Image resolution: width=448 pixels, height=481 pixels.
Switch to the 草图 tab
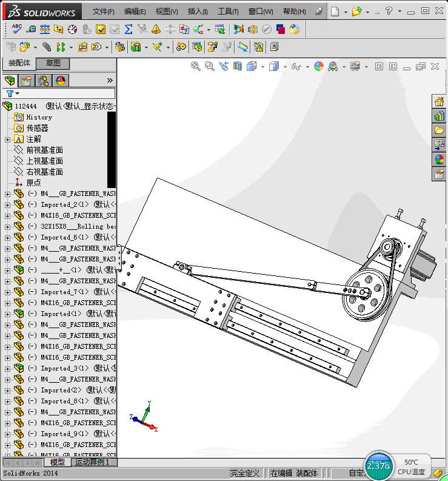pos(53,63)
